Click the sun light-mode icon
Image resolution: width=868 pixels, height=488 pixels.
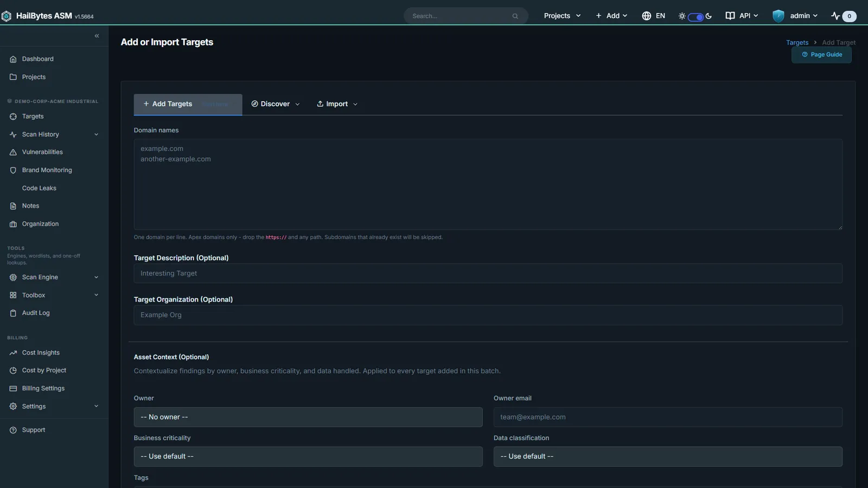coord(682,16)
